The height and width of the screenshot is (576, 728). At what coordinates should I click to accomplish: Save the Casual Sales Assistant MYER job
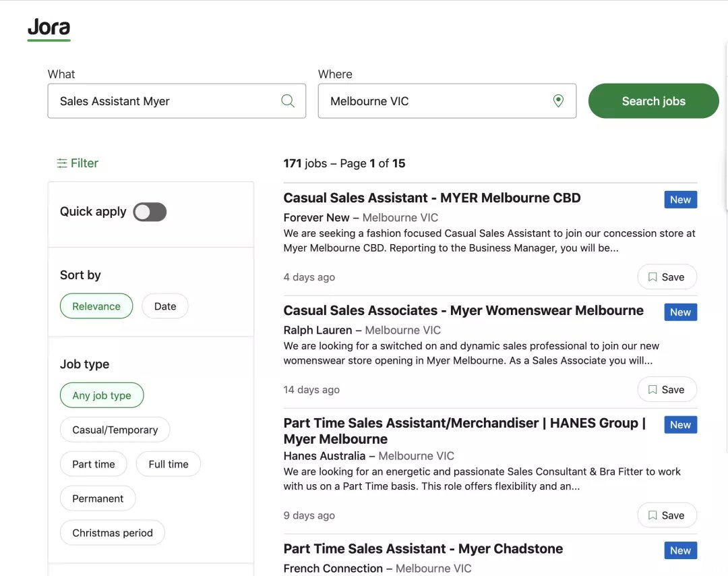(x=667, y=277)
